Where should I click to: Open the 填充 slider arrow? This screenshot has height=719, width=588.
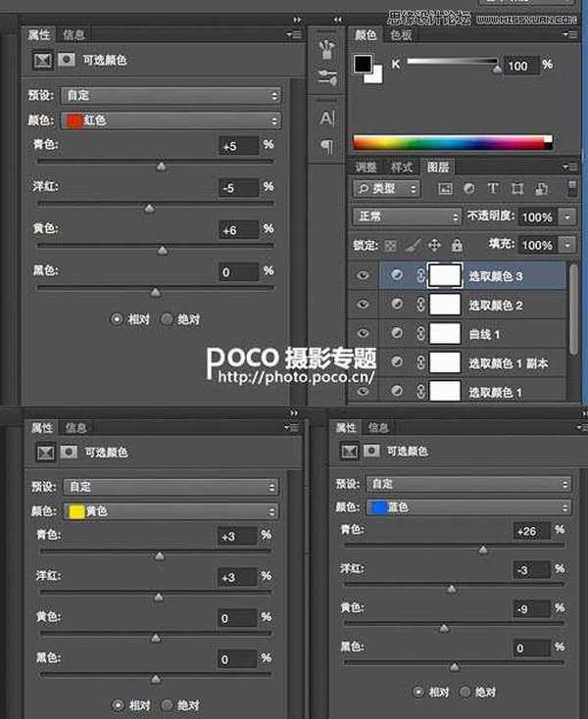[567, 245]
